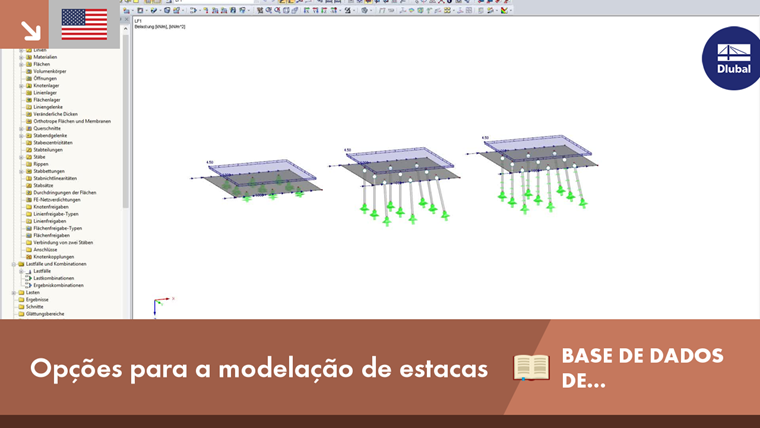Image resolution: width=760 pixels, height=428 pixels.
Task: Click the Dlubal logo badge
Action: [x=732, y=58]
